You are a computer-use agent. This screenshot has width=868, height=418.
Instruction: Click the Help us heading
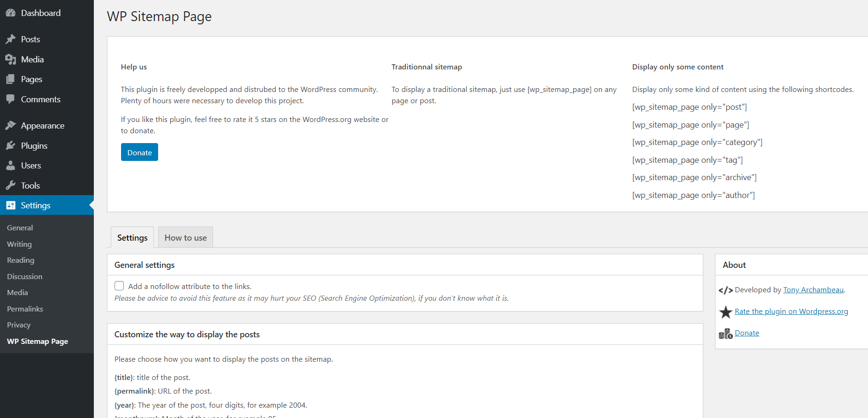[x=134, y=67]
